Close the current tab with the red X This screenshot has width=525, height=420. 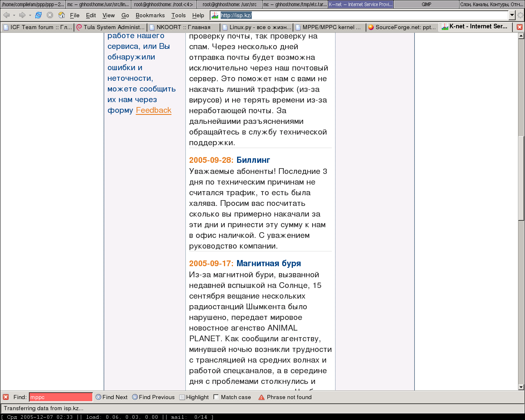(519, 27)
